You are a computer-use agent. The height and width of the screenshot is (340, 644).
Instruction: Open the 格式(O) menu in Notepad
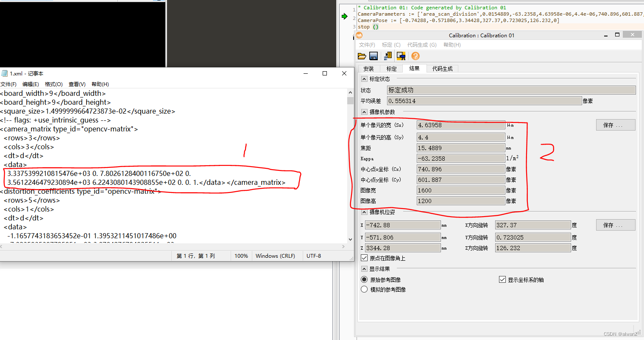point(53,84)
